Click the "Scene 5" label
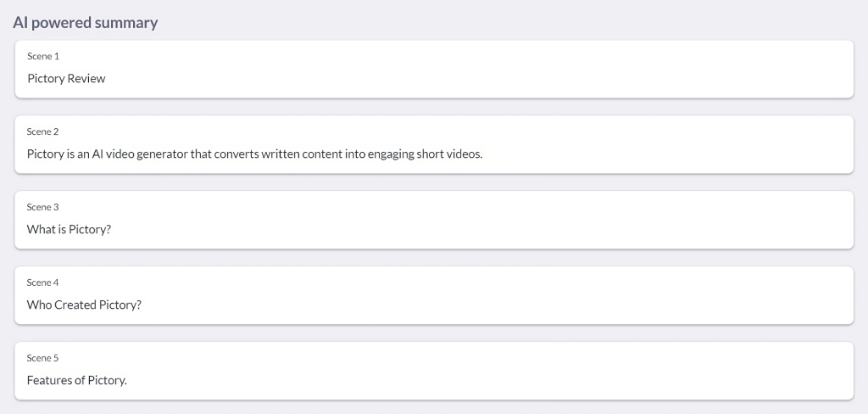The width and height of the screenshot is (868, 414). [x=43, y=358]
